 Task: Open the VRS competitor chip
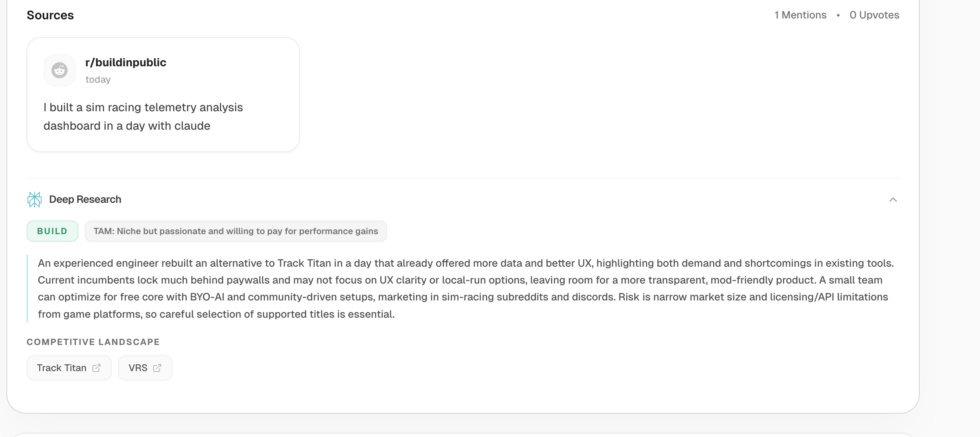click(x=138, y=368)
